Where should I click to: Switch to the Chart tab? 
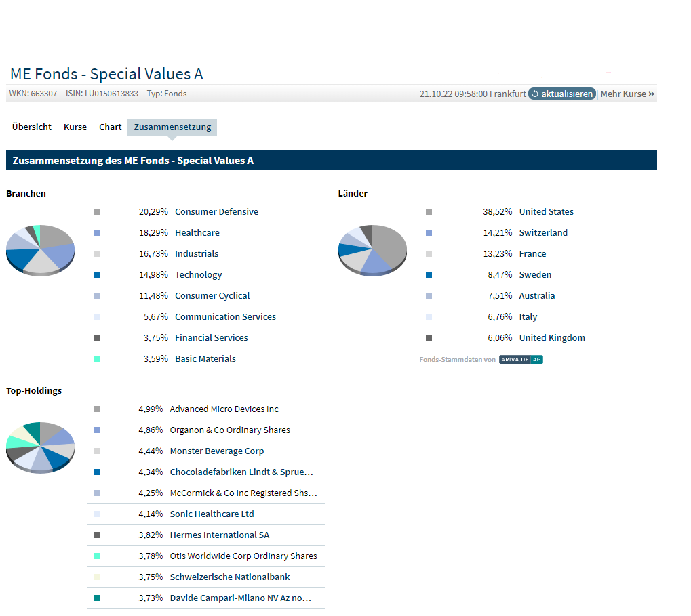(110, 127)
